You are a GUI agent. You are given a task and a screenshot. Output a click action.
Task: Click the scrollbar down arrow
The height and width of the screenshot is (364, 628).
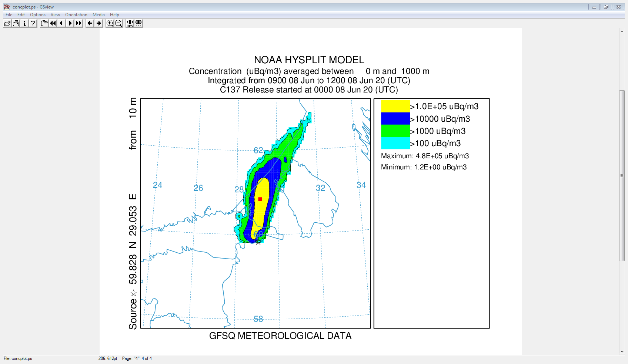coord(622,352)
